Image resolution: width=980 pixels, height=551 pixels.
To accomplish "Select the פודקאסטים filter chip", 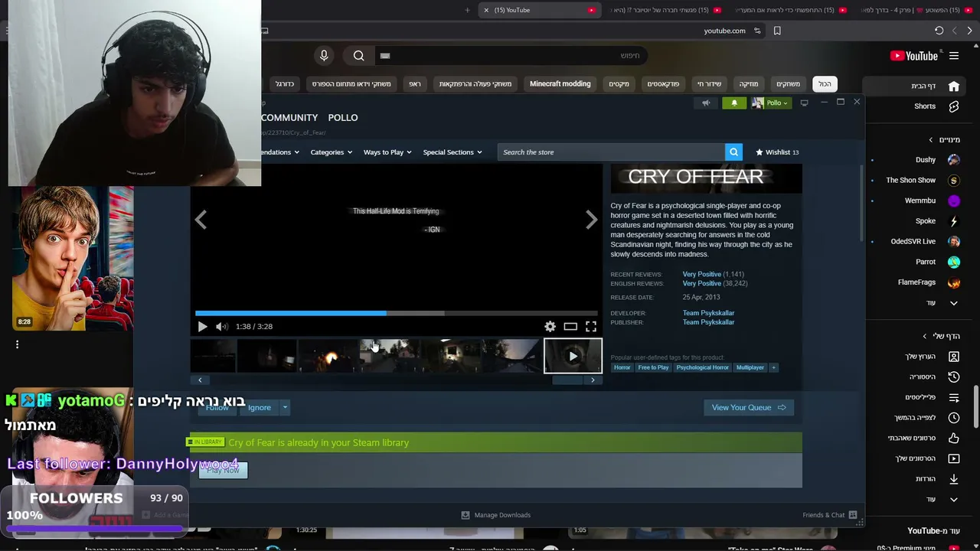I will point(663,84).
